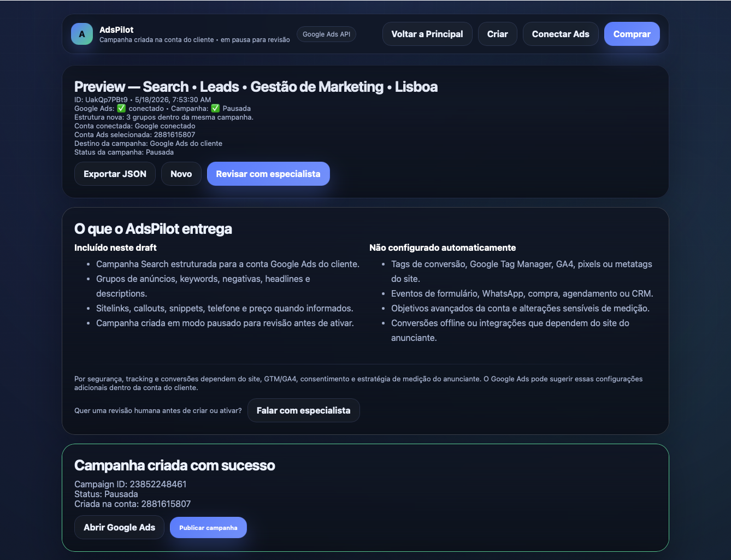This screenshot has height=560, width=731.
Task: Click 'Status da campanha: Pausada' text
Action: click(124, 152)
